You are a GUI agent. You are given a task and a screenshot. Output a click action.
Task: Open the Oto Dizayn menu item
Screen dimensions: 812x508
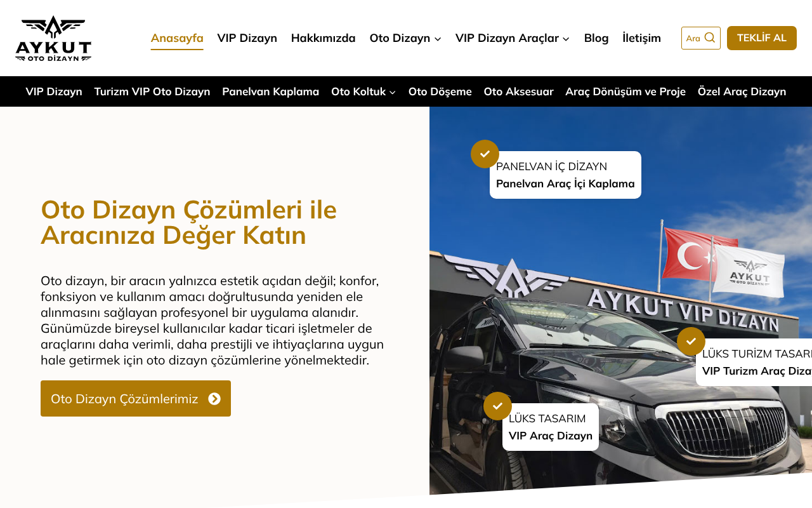(x=400, y=38)
